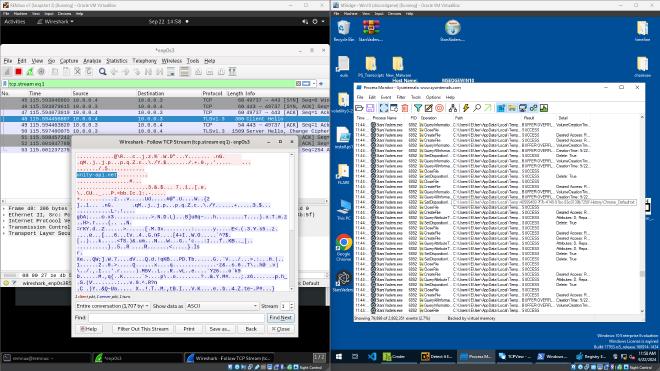Expand Internet Protocol detail tree row
Screen dimensions: 660x371
4,221
